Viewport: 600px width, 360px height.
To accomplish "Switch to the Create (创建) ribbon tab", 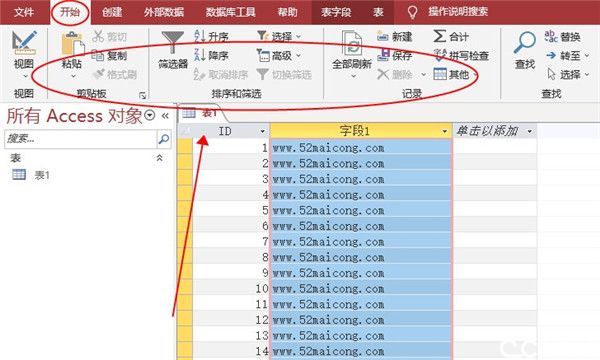I will coord(112,12).
